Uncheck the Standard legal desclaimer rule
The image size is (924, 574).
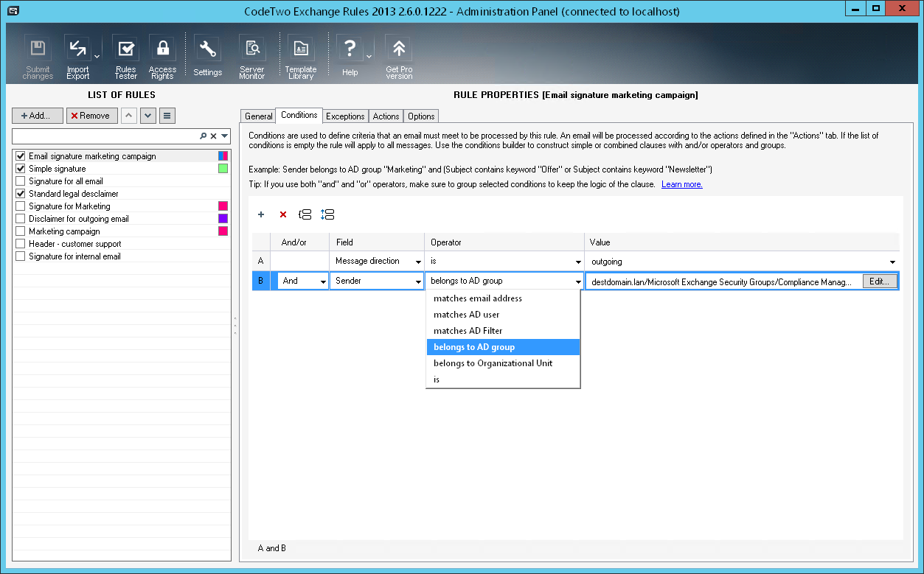click(x=21, y=194)
